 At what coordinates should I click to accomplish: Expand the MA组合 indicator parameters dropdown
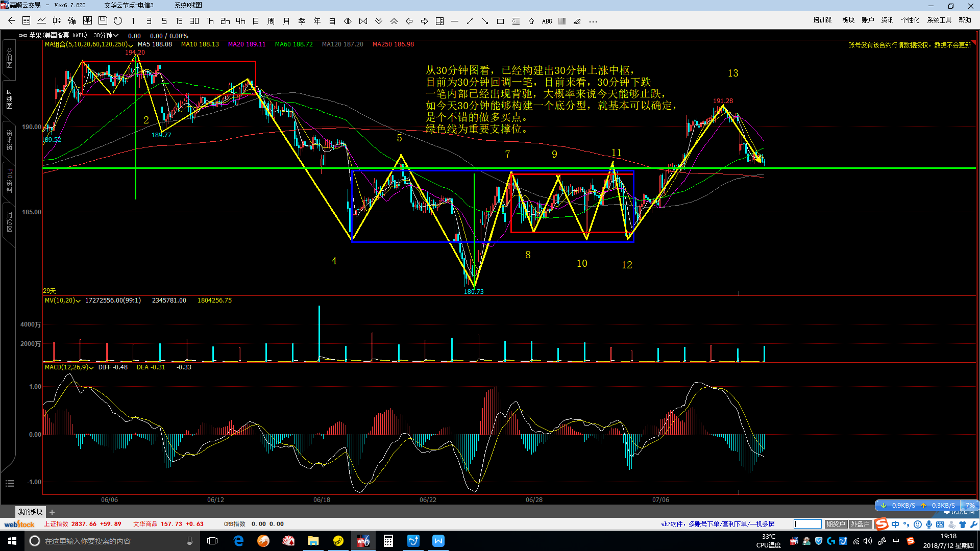coord(131,45)
